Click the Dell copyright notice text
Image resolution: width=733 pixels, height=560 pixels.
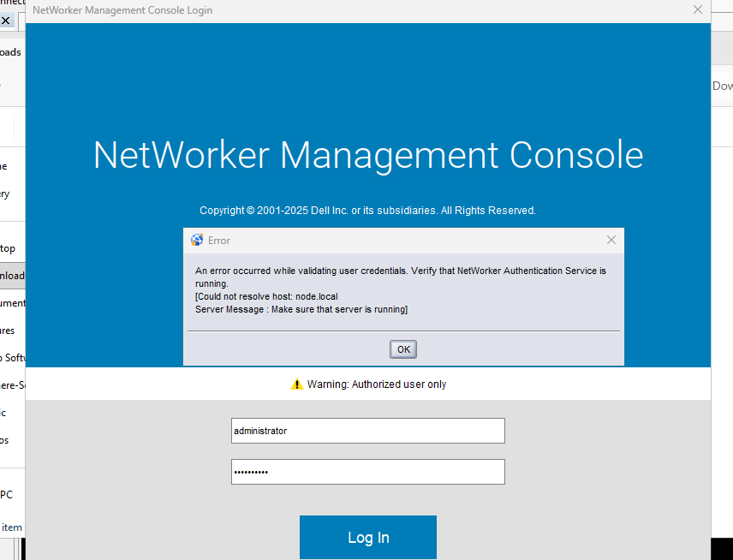367,211
